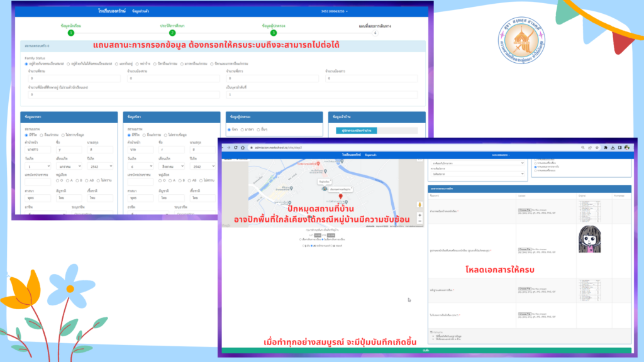The width and height of the screenshot is (644, 362).
Task: Click the mother's first name input field
Action: click(x=69, y=150)
